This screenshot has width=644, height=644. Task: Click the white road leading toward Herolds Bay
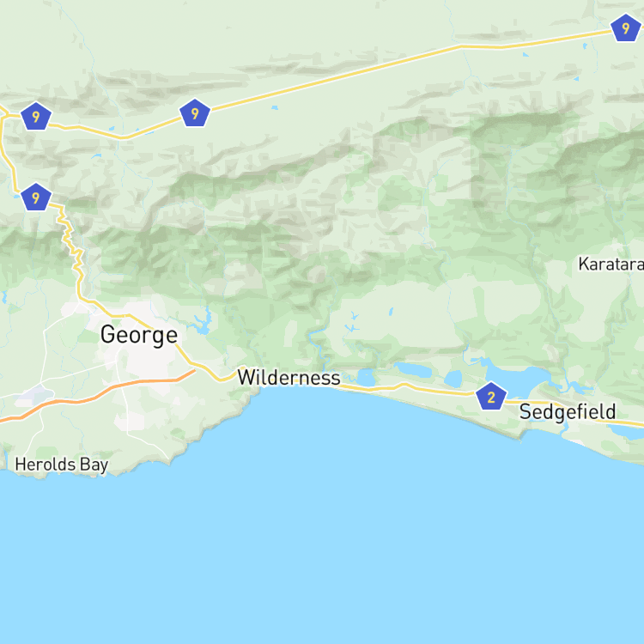click(35, 435)
